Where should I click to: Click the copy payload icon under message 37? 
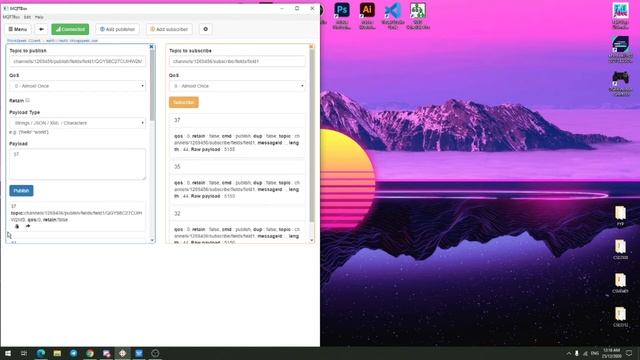coord(17,226)
